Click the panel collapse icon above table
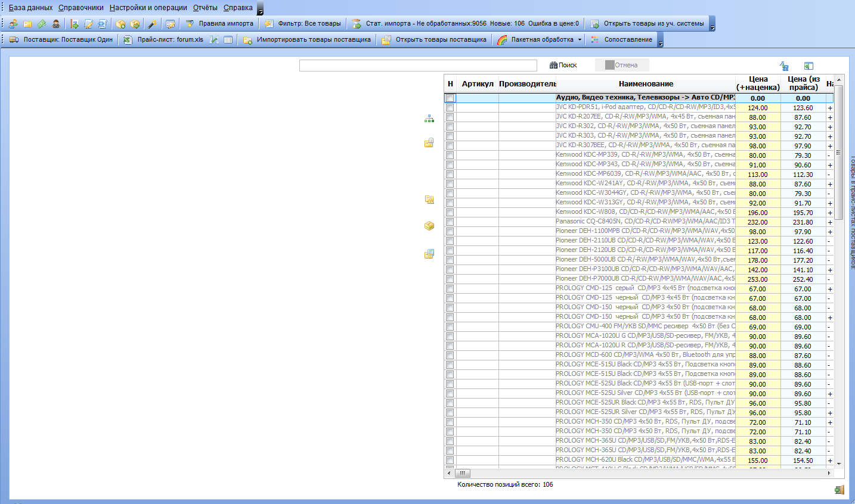 tap(808, 66)
